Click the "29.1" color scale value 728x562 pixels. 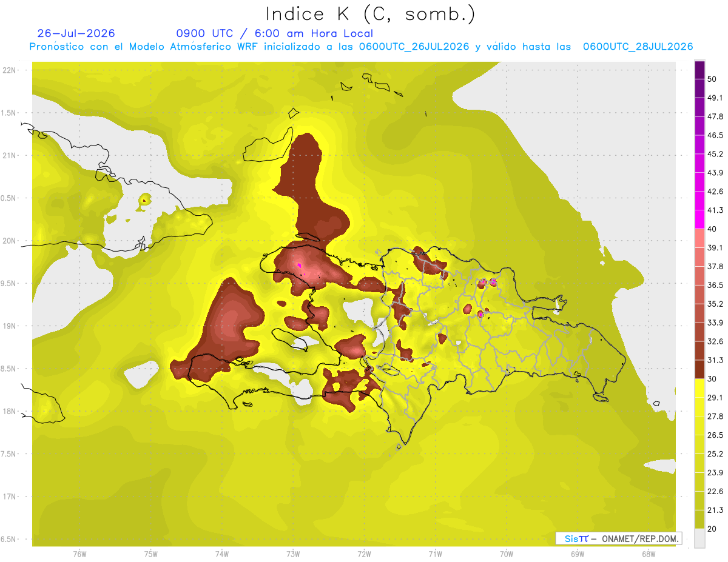point(716,398)
